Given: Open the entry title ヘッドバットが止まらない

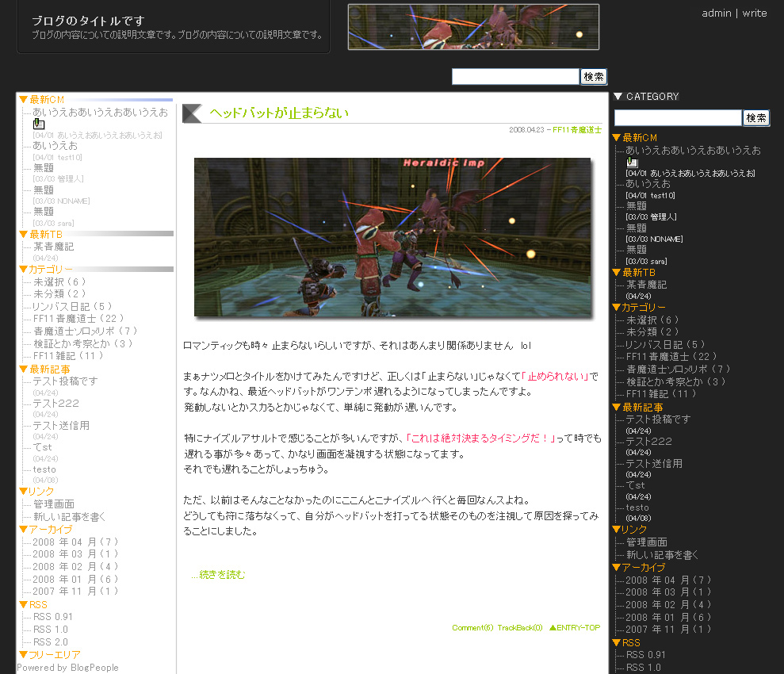Looking at the screenshot, I should (279, 113).
